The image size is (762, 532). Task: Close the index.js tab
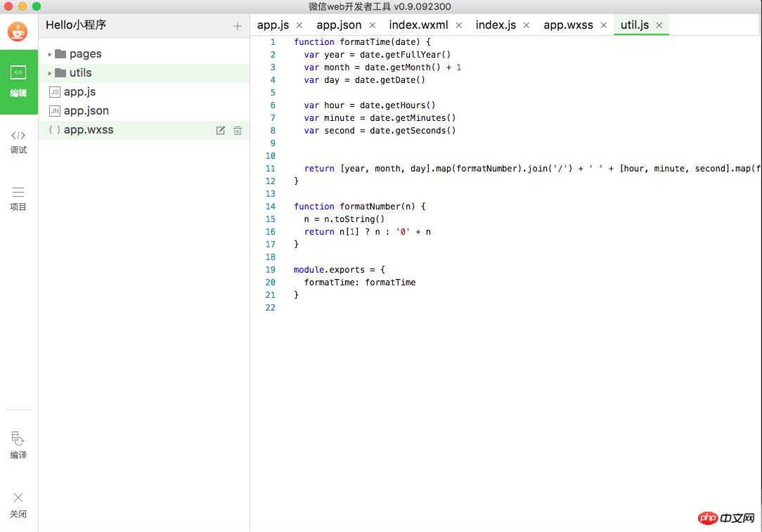coord(527,25)
